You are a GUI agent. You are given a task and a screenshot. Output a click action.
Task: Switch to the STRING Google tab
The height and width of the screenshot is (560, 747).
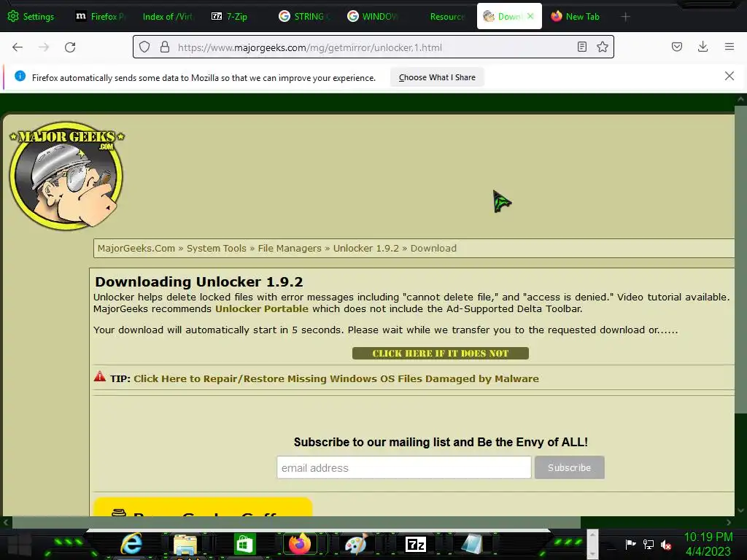tap(305, 17)
